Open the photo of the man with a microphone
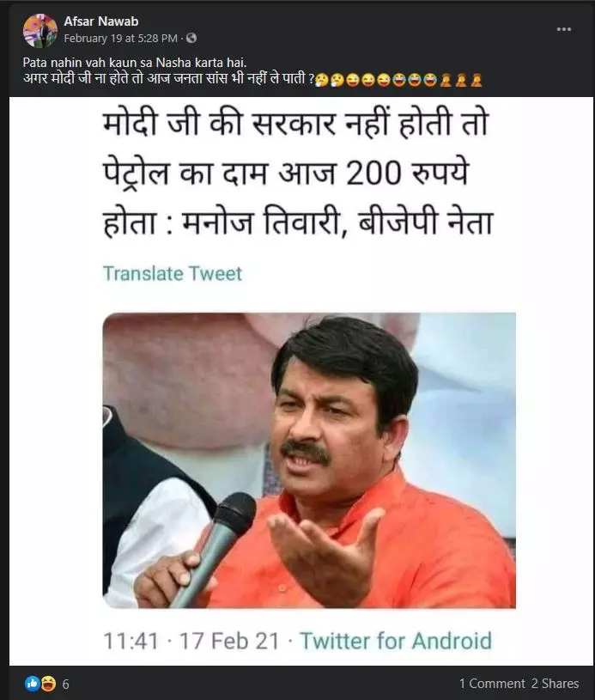 tap(309, 460)
